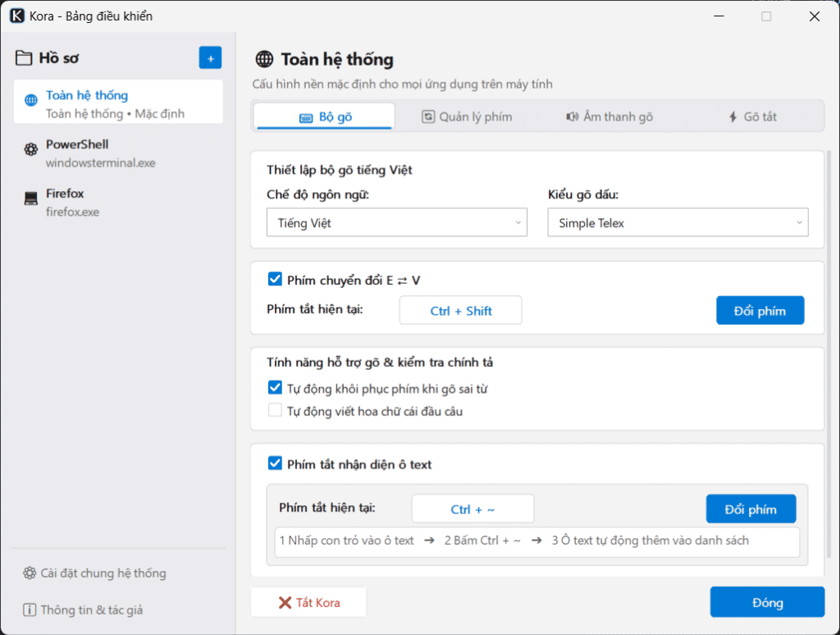Screen dimensions: 840x635
Task: Click Đổi phím for the Ctrl + ~ shortcut
Action: coord(751,509)
